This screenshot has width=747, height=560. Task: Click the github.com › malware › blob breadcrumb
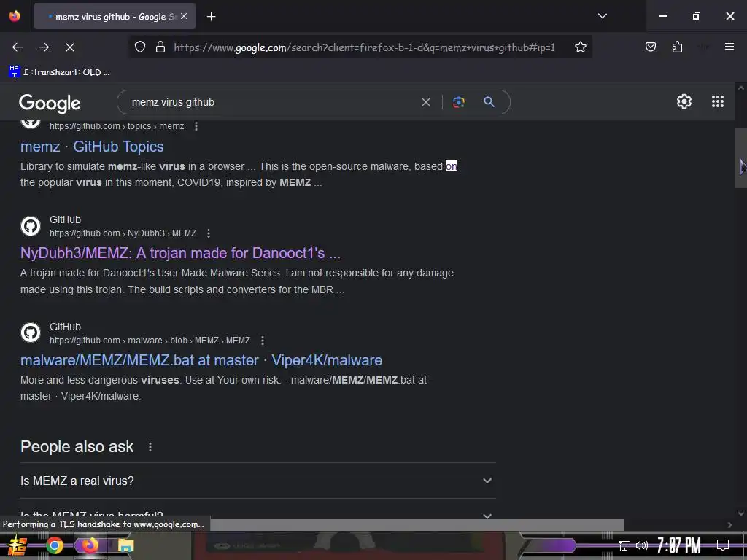(150, 341)
